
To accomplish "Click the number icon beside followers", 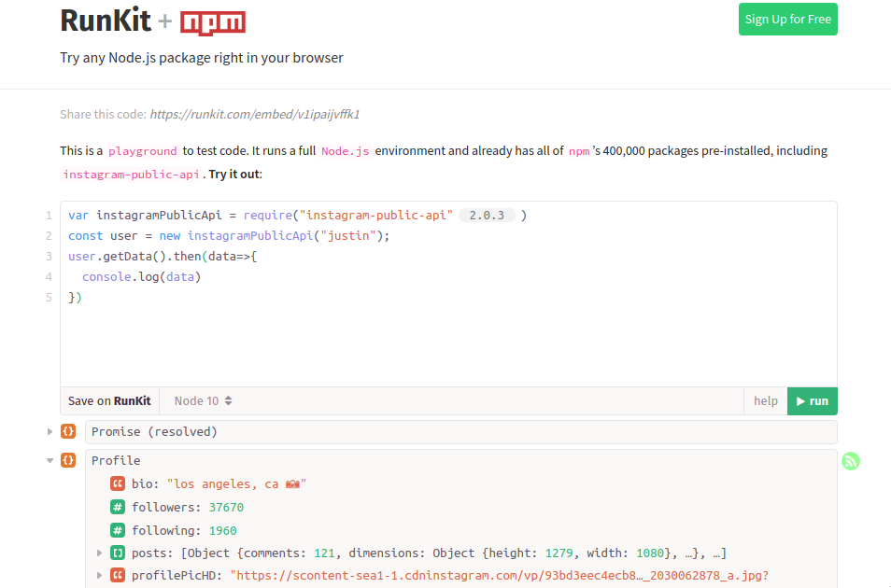I will click(x=118, y=507).
